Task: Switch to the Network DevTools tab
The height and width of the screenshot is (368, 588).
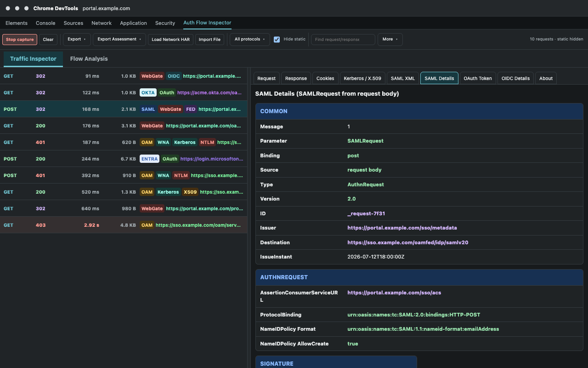Action: click(102, 23)
